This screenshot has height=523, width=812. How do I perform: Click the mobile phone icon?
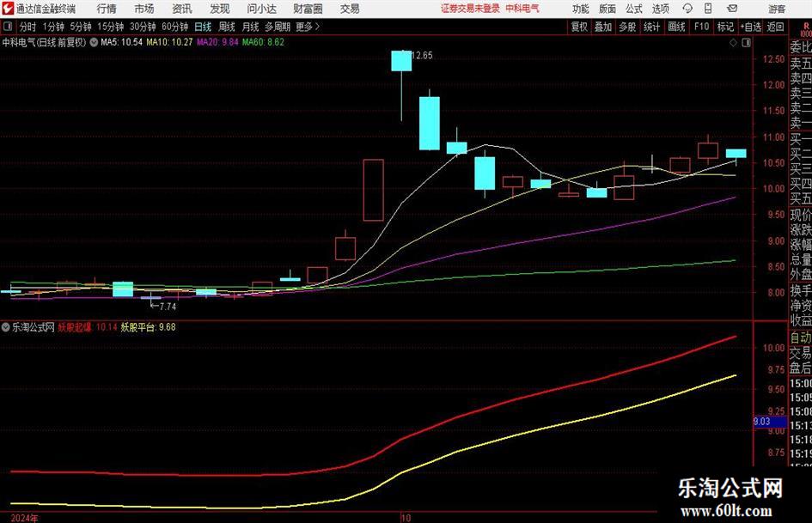pyautogui.click(x=708, y=9)
